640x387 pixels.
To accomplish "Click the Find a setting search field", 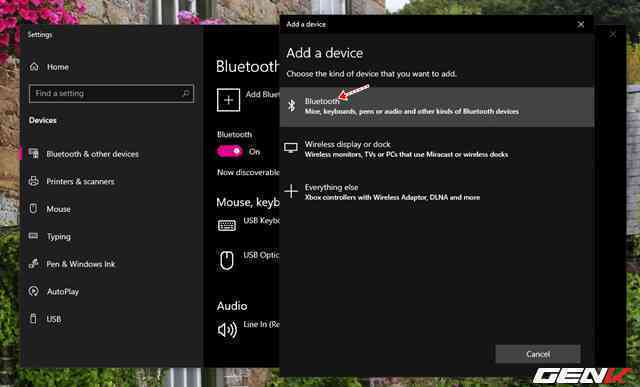I will (x=111, y=93).
